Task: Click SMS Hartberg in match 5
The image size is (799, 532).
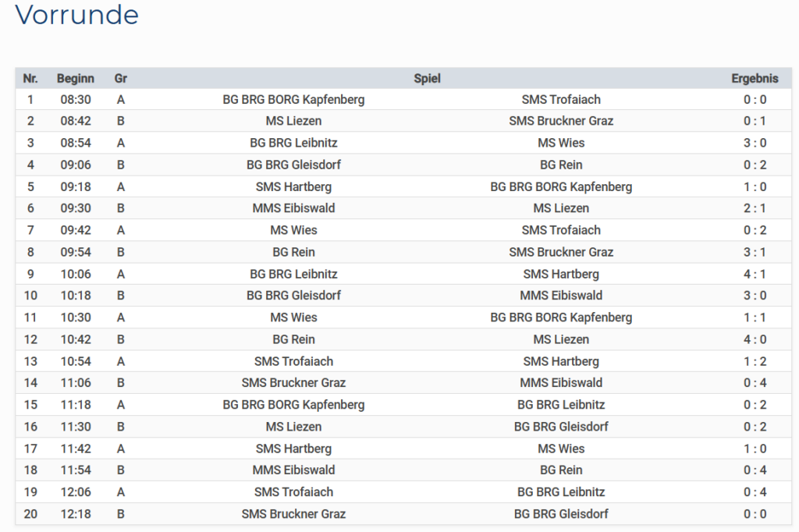Action: [x=293, y=186]
